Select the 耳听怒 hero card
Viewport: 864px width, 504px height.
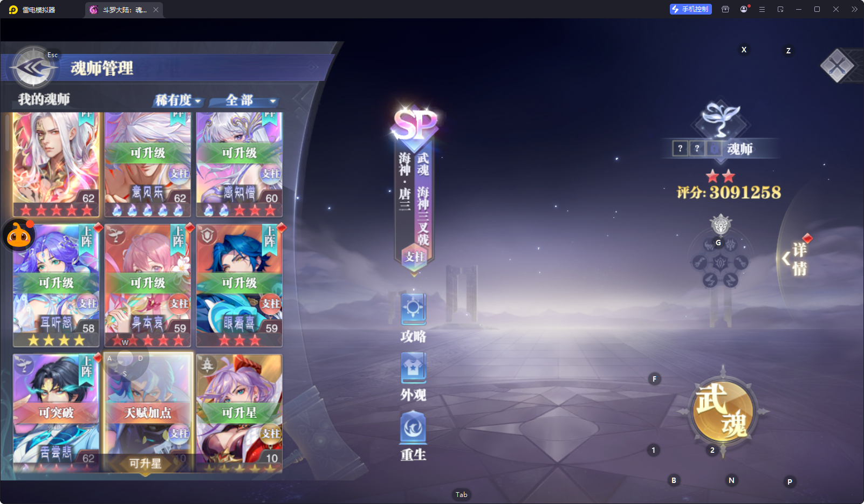pos(56,286)
